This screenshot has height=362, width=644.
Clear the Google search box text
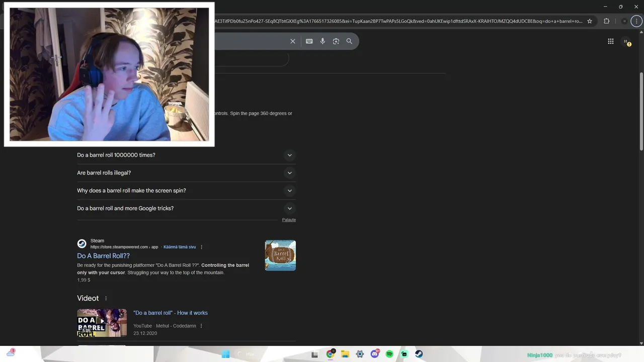coord(293,41)
